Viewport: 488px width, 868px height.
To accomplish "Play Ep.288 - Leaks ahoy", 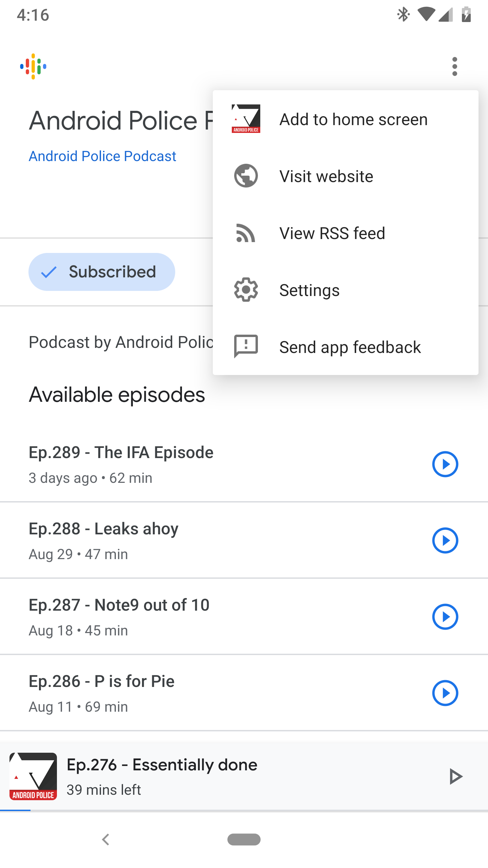I will click(445, 540).
